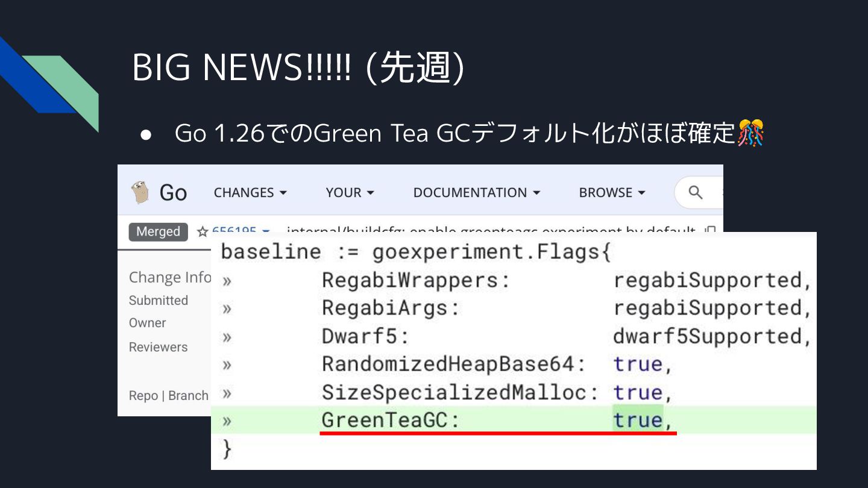This screenshot has height=488, width=868.
Task: Click the Merged status badge
Action: (158, 232)
